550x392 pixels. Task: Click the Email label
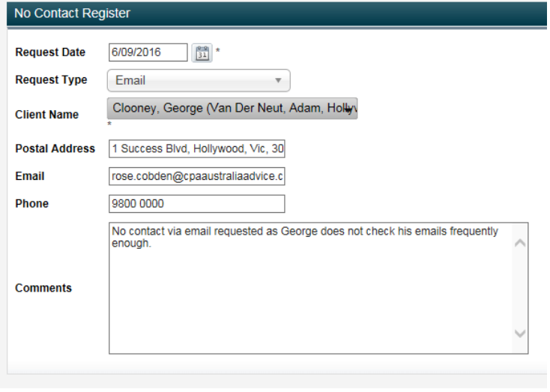[30, 177]
